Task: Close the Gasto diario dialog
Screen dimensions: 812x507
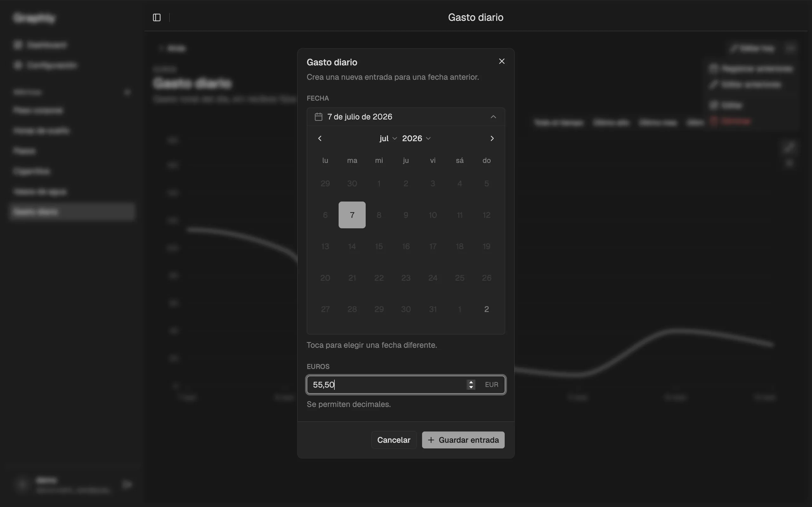Action: point(501,62)
